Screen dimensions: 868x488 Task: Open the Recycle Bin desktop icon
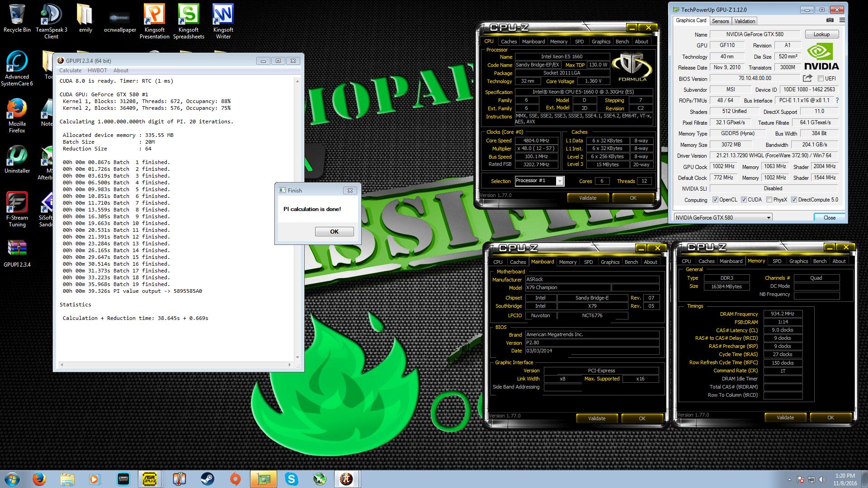pos(17,19)
